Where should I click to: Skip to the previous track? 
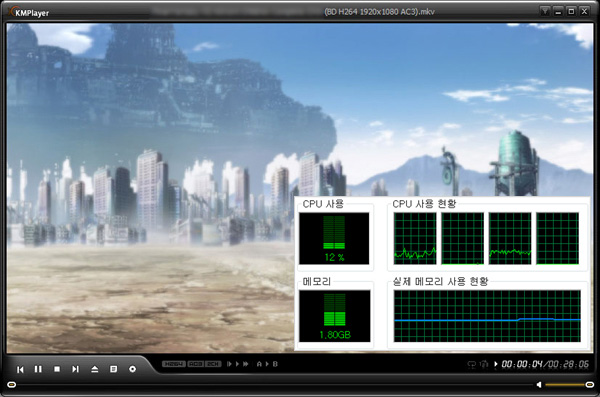(20, 369)
